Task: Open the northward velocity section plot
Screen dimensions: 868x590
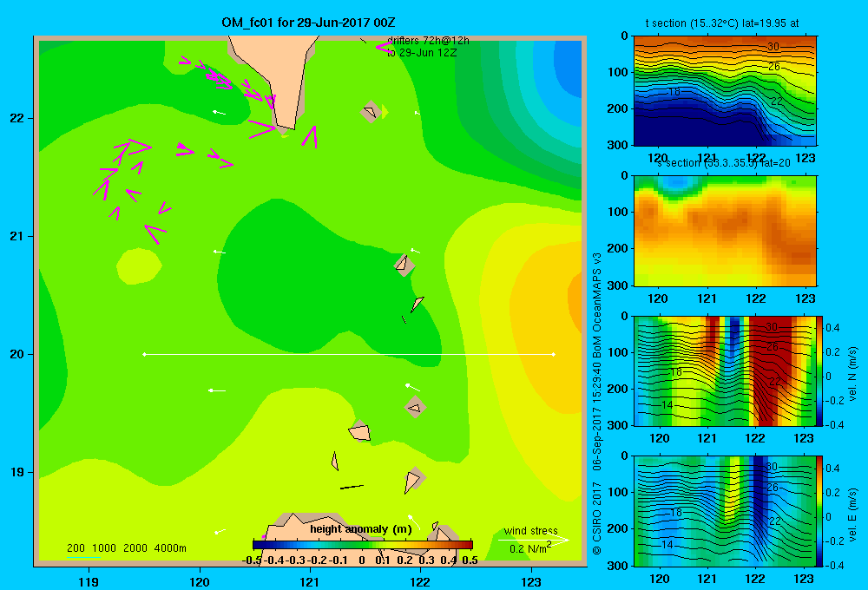Action: 725,370
